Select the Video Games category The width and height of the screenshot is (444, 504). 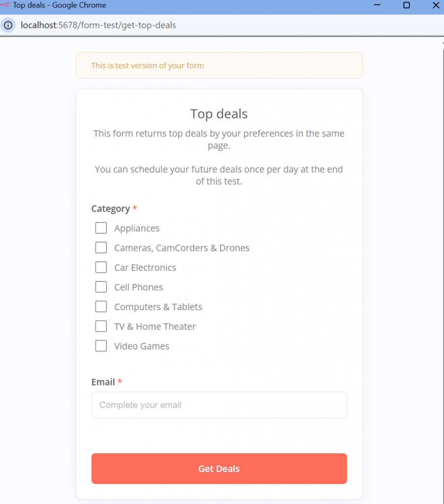pyautogui.click(x=101, y=346)
